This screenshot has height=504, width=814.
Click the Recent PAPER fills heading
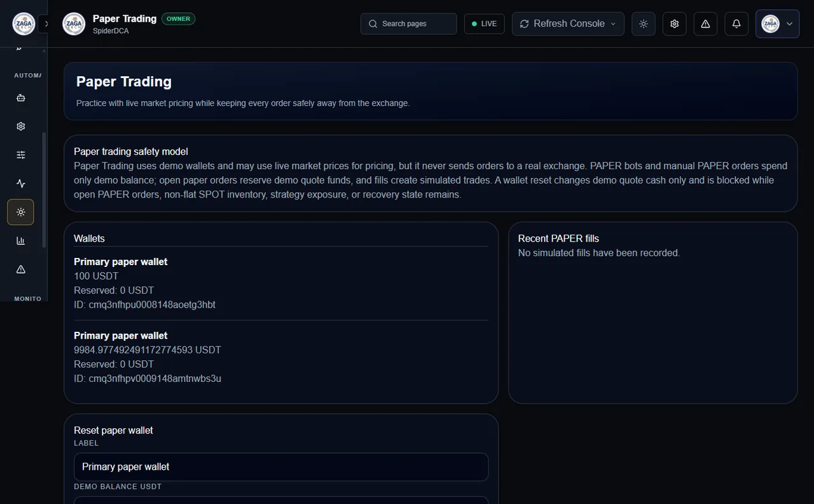tap(558, 238)
